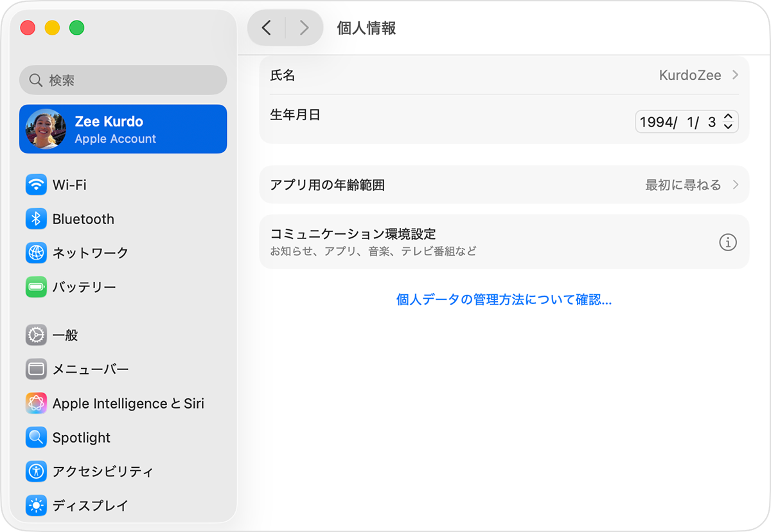Click the バッテリー battery icon
The height and width of the screenshot is (532, 771).
[x=36, y=287]
